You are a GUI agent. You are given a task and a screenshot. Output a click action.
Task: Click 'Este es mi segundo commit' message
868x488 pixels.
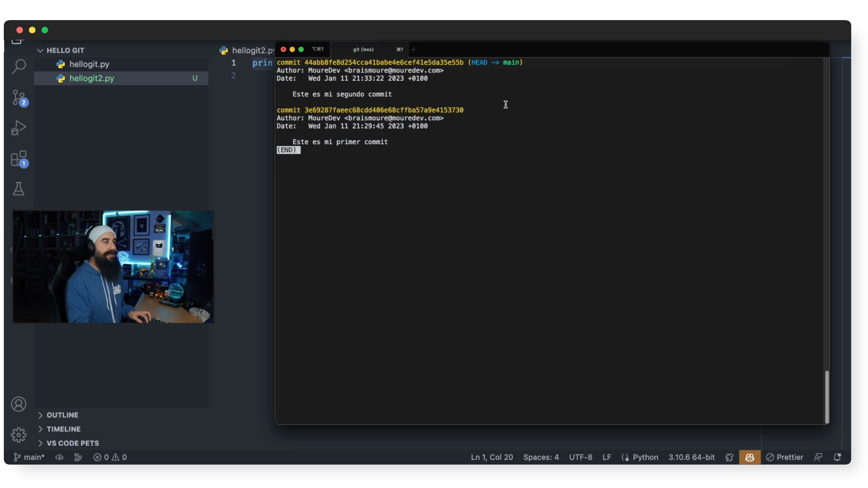click(x=342, y=94)
